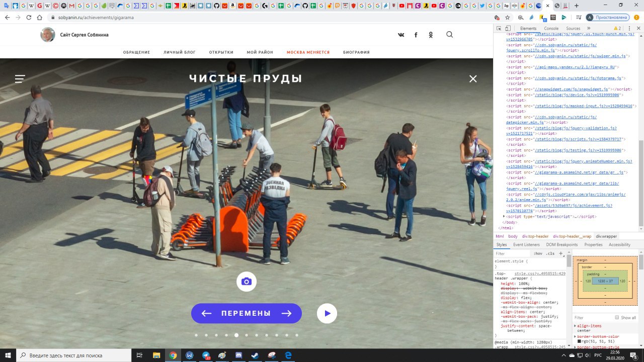This screenshot has height=362, width=644.
Task: Switch to the Accessibility tab
Action: (619, 245)
